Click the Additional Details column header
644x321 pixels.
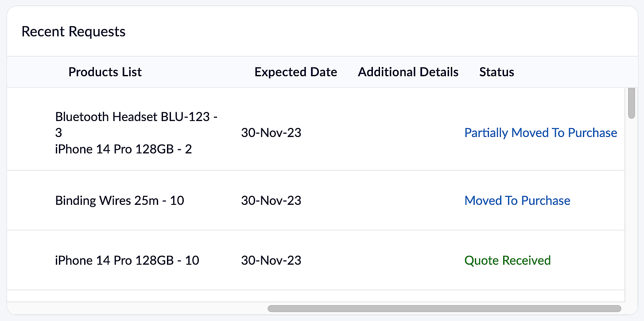408,72
